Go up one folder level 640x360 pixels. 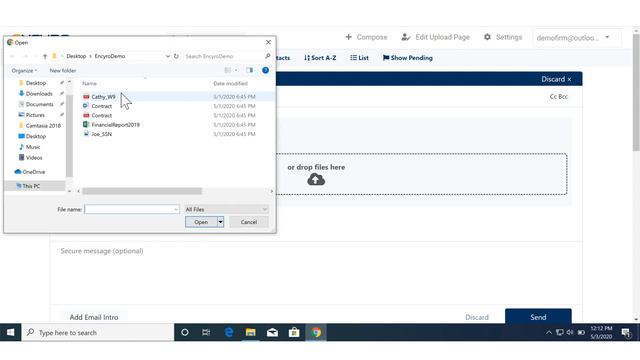[45, 56]
